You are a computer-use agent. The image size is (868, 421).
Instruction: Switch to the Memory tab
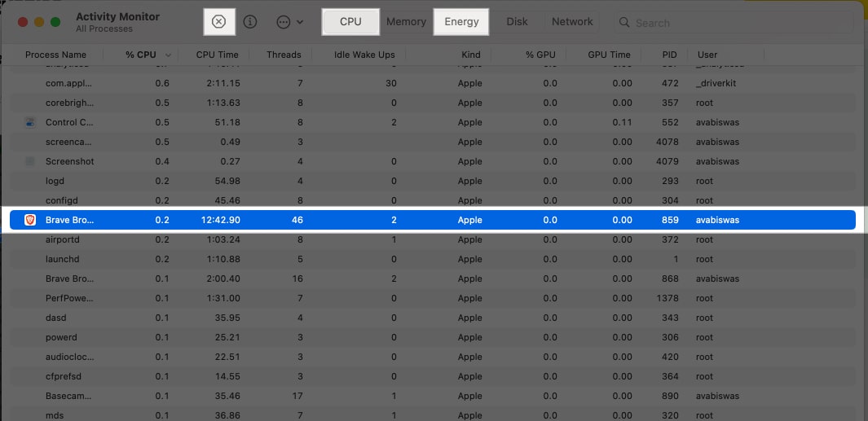click(406, 22)
